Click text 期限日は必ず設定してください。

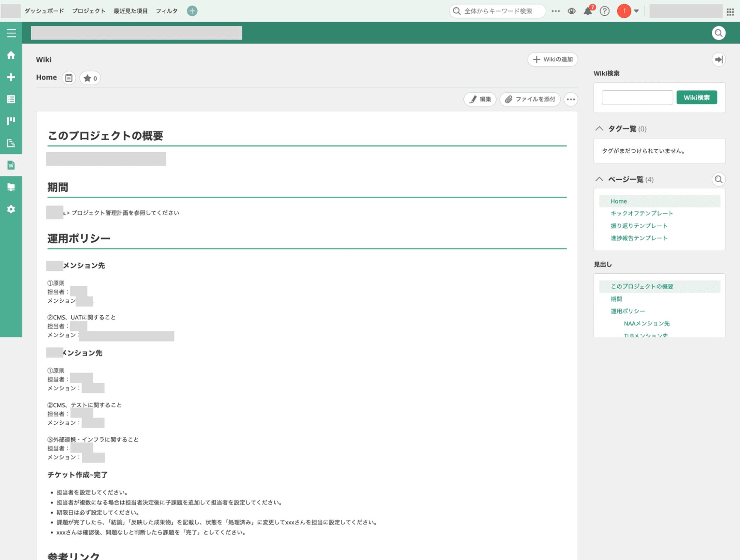tap(98, 512)
